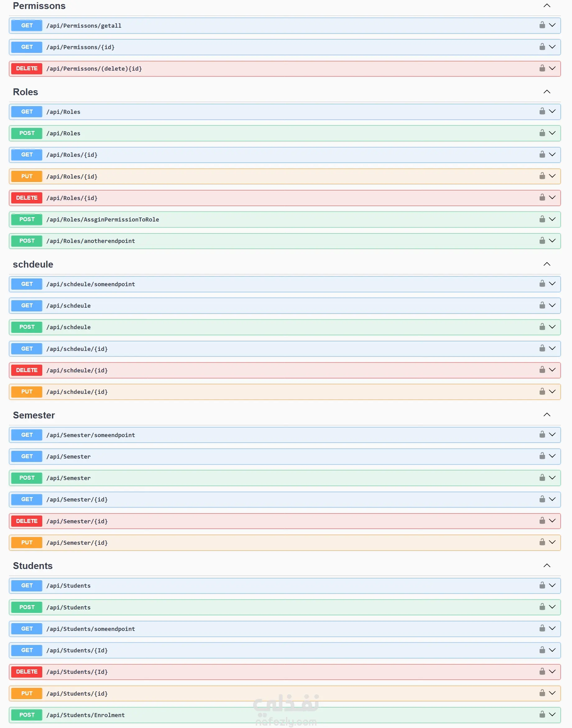The height and width of the screenshot is (728, 572).
Task: Expand chevron on GET /api/Students/{Id}
Action: (x=552, y=650)
